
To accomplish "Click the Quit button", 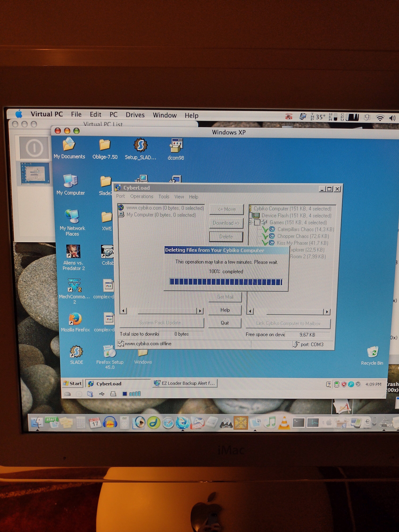I will [225, 323].
